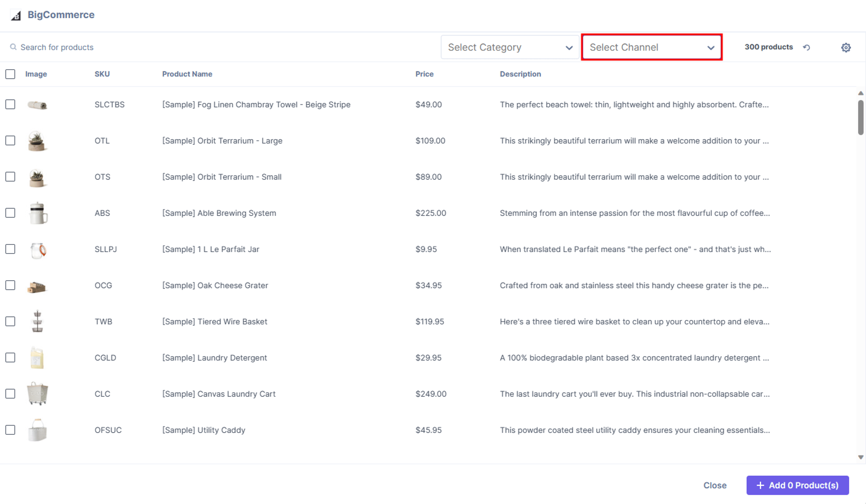
Task: Click SKU cell OTL
Action: click(x=102, y=140)
